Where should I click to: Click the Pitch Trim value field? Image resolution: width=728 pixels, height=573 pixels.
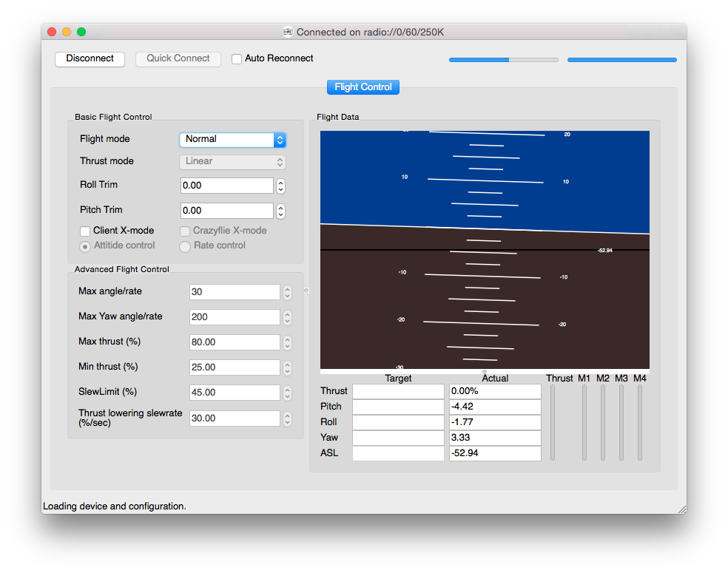(x=226, y=211)
